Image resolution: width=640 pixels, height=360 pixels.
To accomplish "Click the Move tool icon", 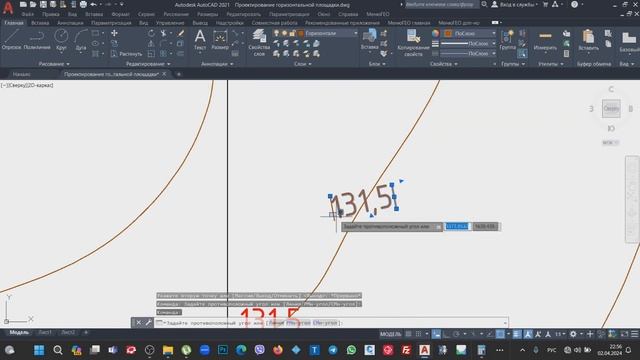I will 114,33.
